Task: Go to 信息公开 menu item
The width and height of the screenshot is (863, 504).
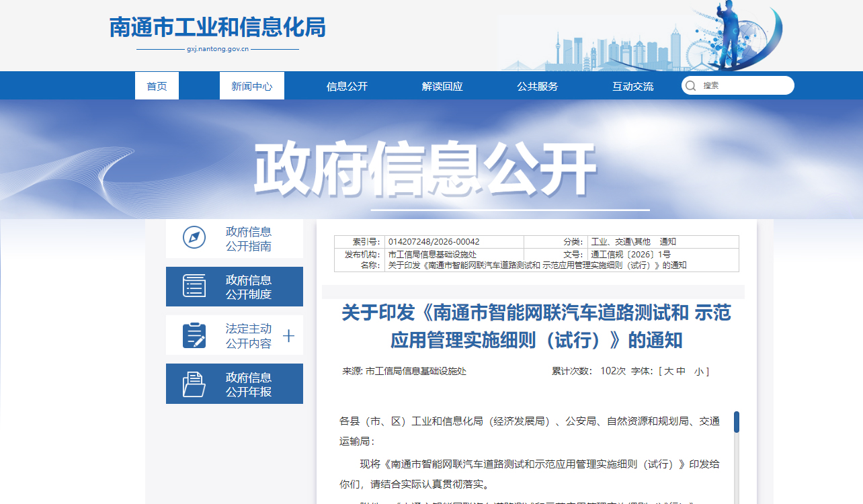Action: [x=347, y=86]
